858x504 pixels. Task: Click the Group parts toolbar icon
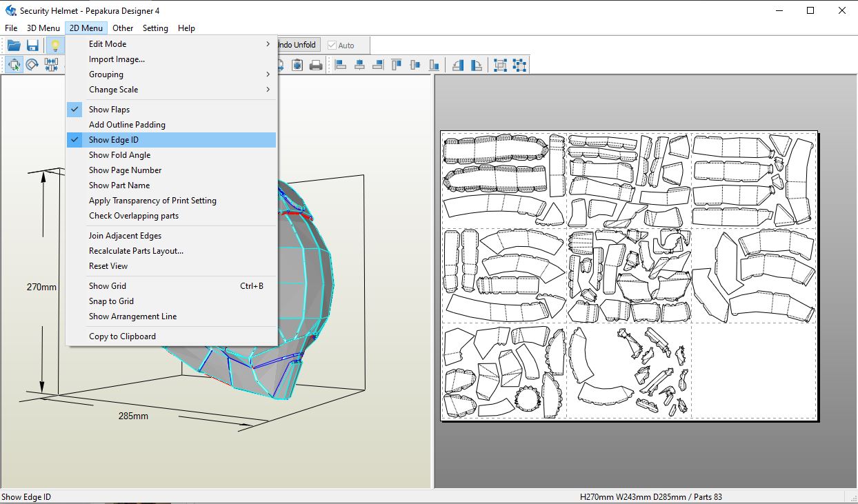501,65
